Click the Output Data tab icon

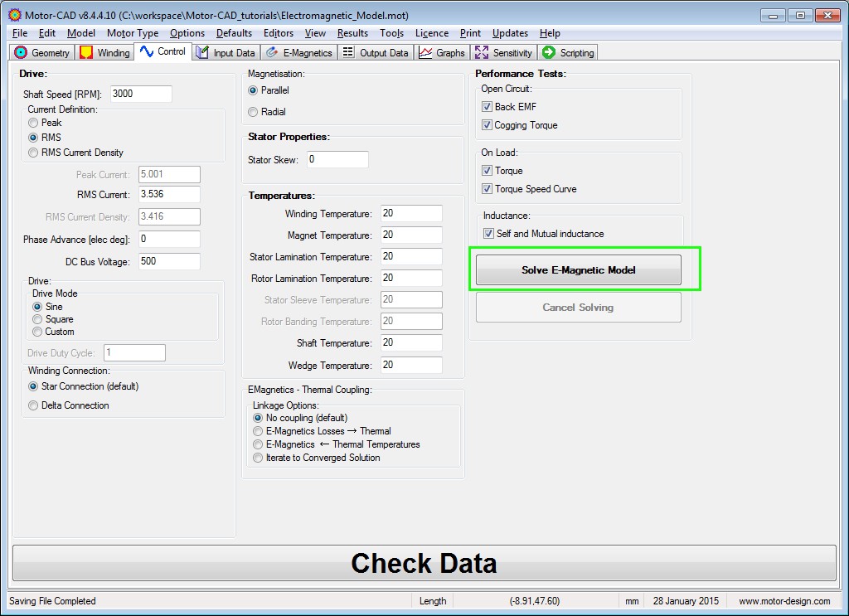click(347, 53)
